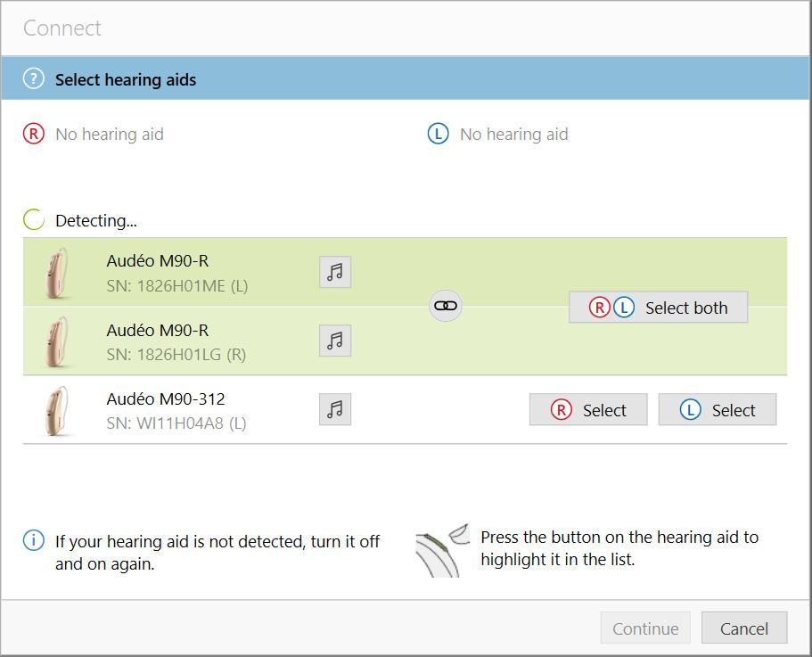Click the Audéo M90-R name above SN 1826H01ME

[x=158, y=261]
